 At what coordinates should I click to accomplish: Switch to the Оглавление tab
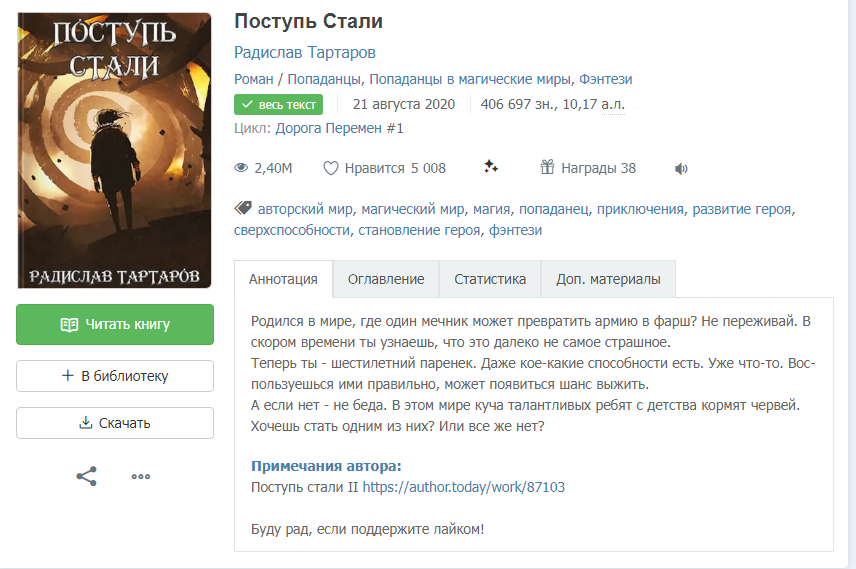tap(386, 279)
